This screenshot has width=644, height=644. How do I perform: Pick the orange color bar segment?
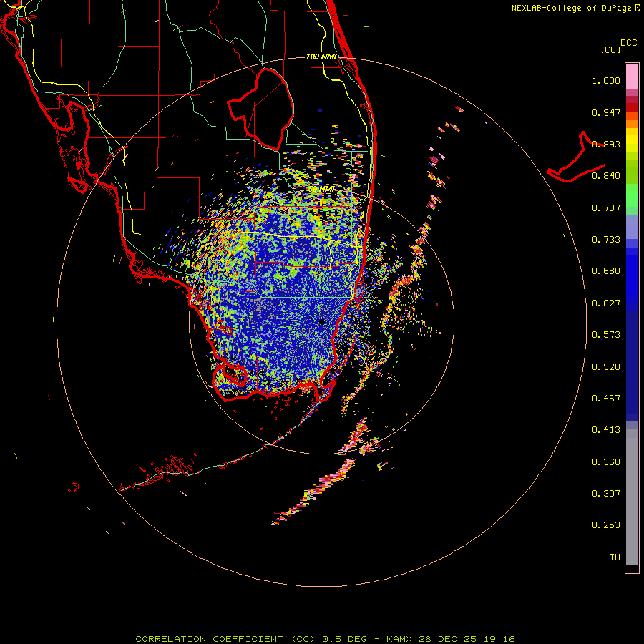click(x=632, y=124)
